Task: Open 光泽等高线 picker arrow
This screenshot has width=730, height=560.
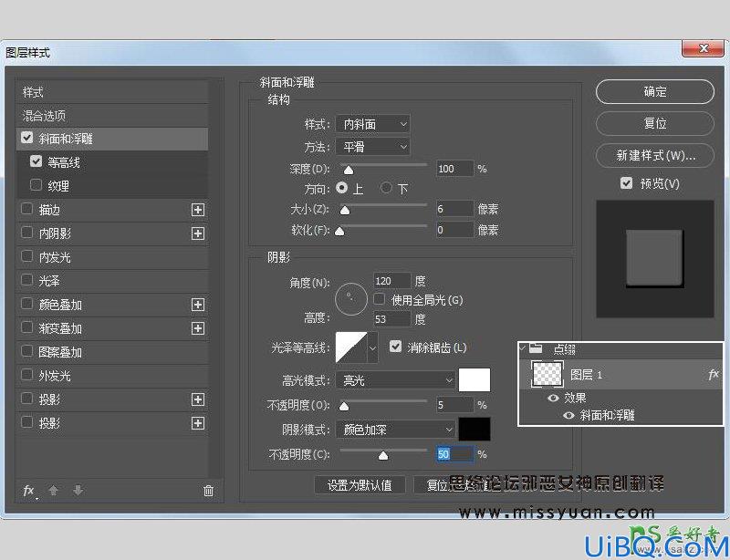Action: (x=372, y=347)
